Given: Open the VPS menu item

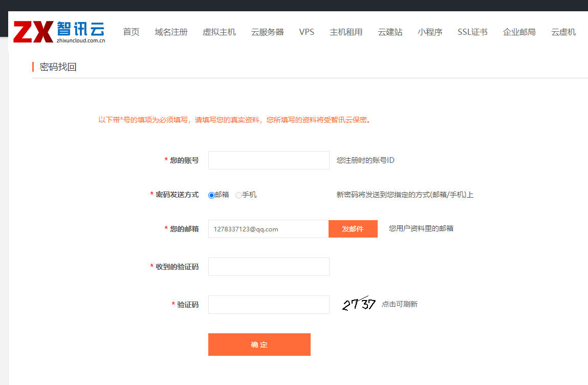Looking at the screenshot, I should [307, 32].
